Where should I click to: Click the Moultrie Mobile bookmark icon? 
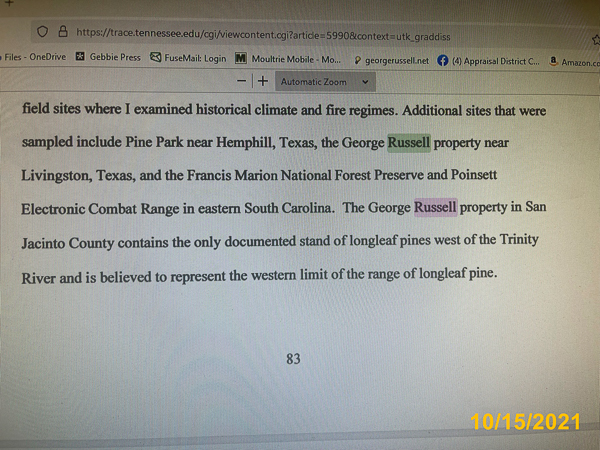pos(241,59)
